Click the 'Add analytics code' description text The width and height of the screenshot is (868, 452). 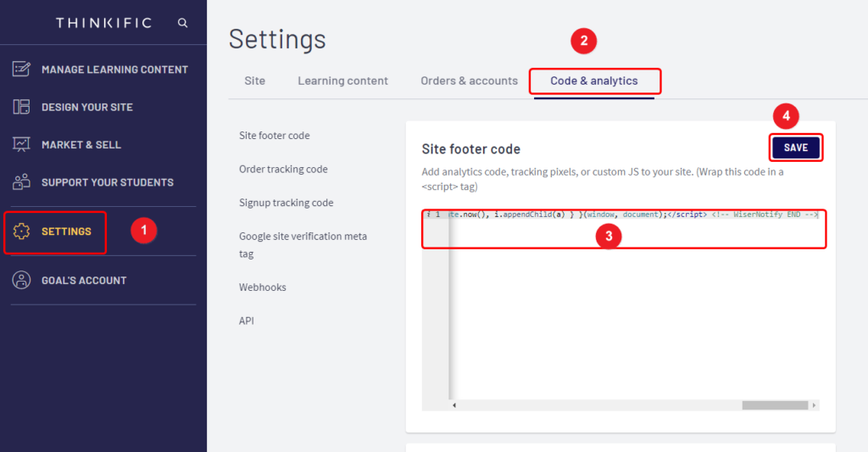point(603,179)
